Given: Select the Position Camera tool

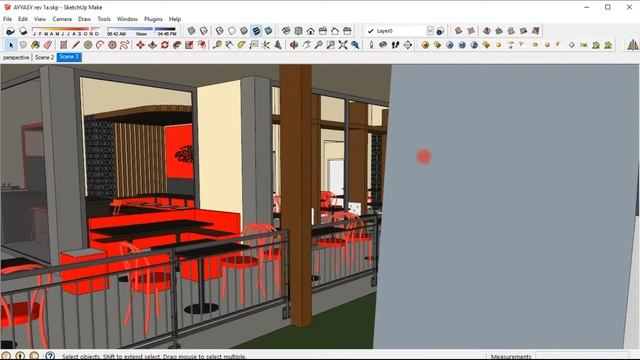Looking at the screenshot, I should 371,45.
